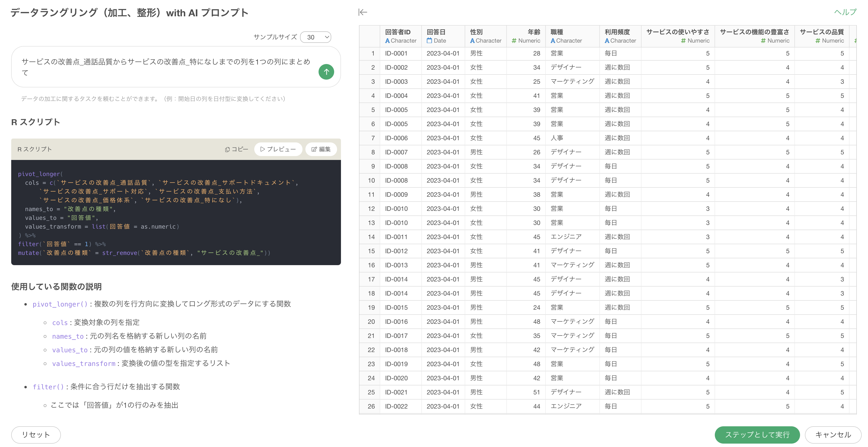Click the 回答者ID Character type icon
868x447 pixels.
pos(387,41)
